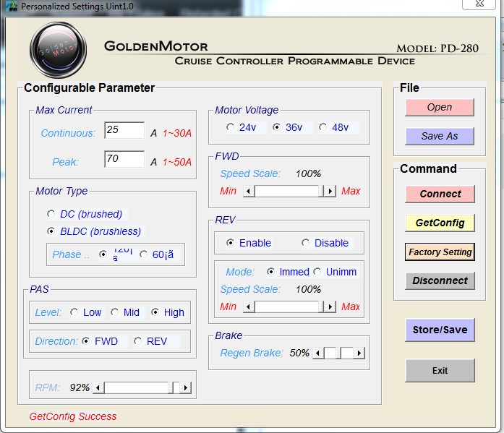504x433 pixels.
Task: Select Unimm reverse mode
Action: pos(317,273)
